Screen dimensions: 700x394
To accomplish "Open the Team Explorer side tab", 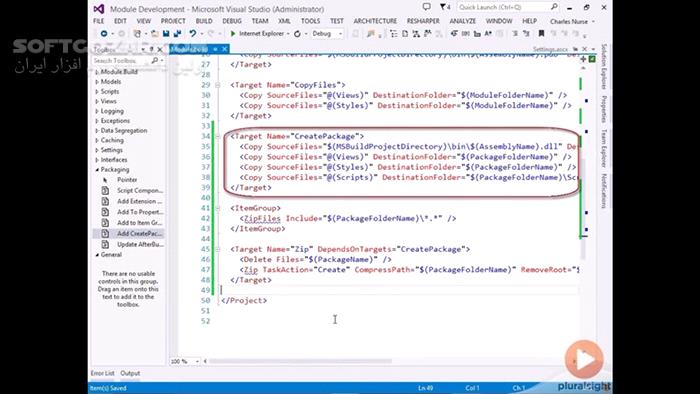I will pos(604,148).
